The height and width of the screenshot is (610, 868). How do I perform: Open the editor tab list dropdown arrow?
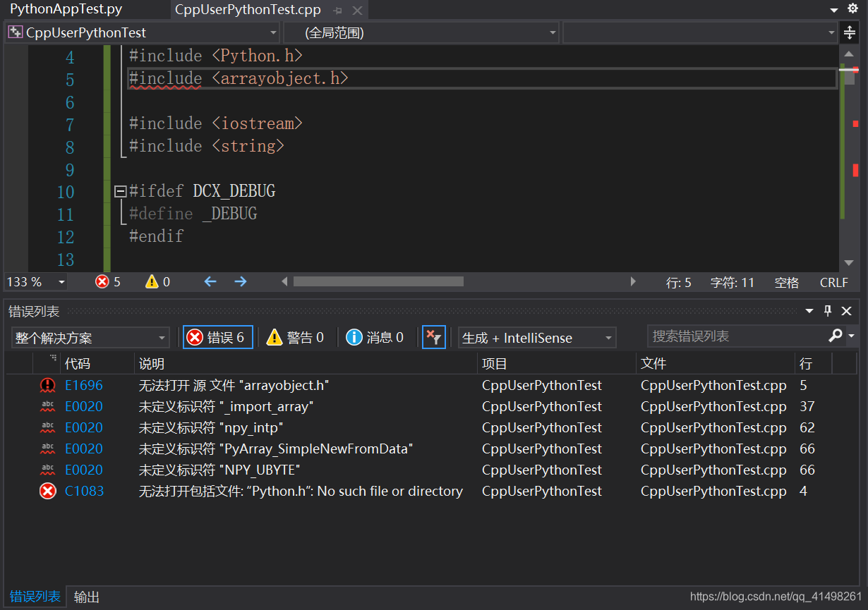(x=833, y=10)
